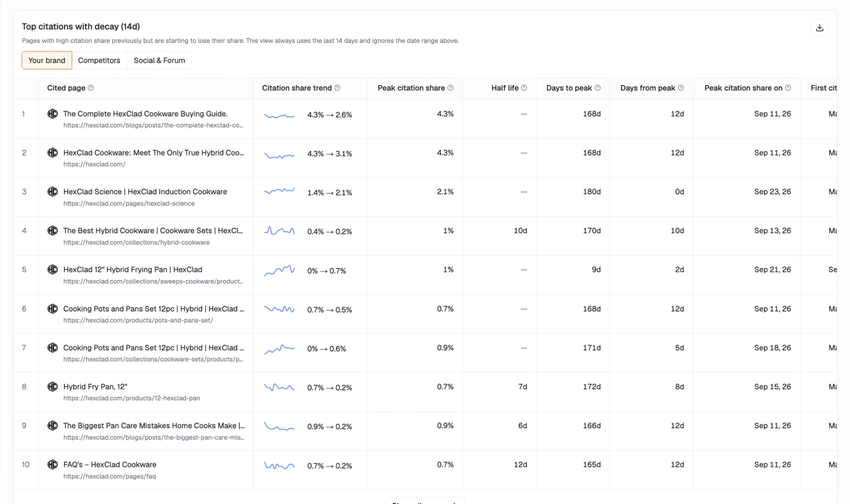Select the Your brand tab
850x504 pixels.
click(47, 60)
